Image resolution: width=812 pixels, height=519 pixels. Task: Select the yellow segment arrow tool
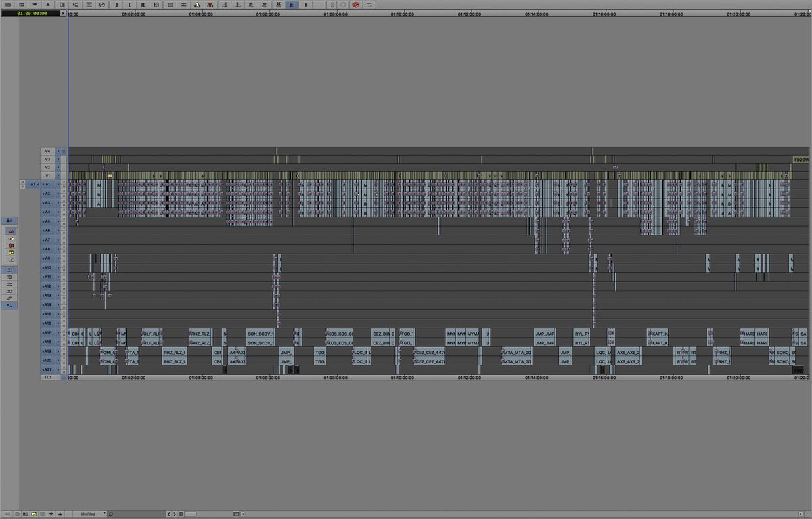(9, 239)
